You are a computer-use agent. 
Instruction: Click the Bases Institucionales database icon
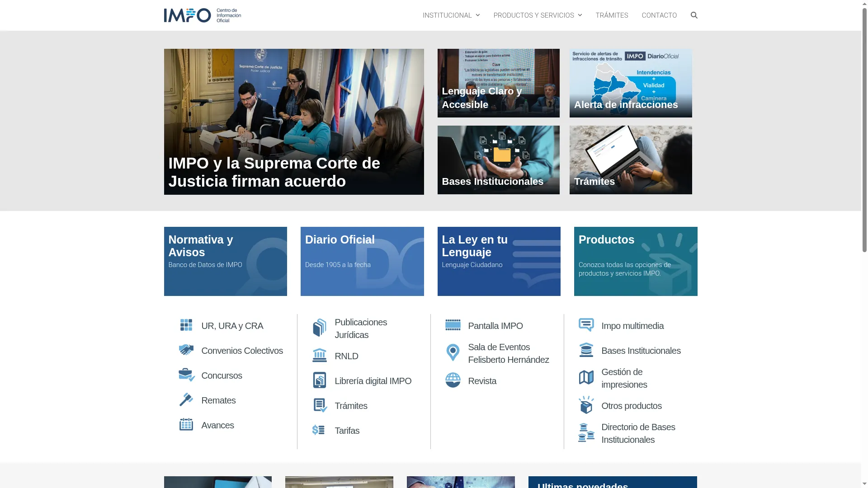[586, 350]
